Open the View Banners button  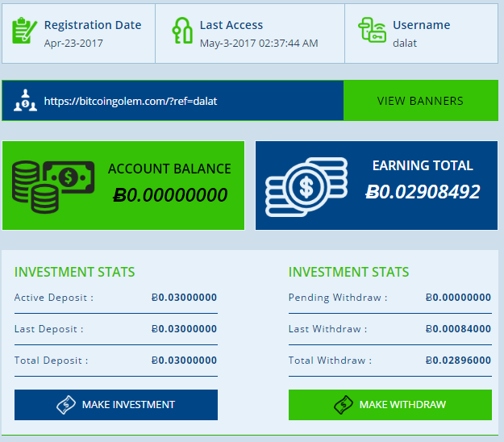(x=421, y=101)
